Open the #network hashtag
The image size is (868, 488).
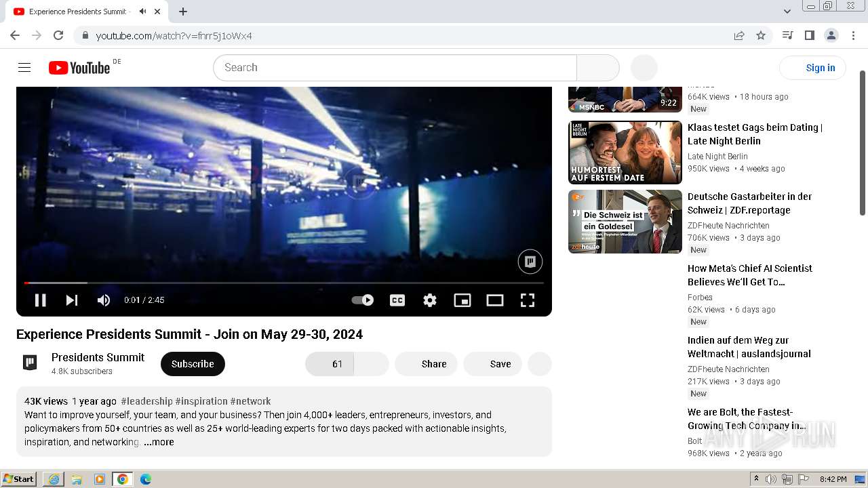[x=250, y=401]
